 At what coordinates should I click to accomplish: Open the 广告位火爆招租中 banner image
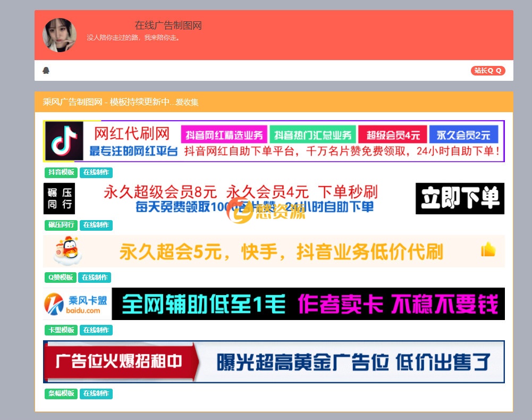[x=274, y=362]
